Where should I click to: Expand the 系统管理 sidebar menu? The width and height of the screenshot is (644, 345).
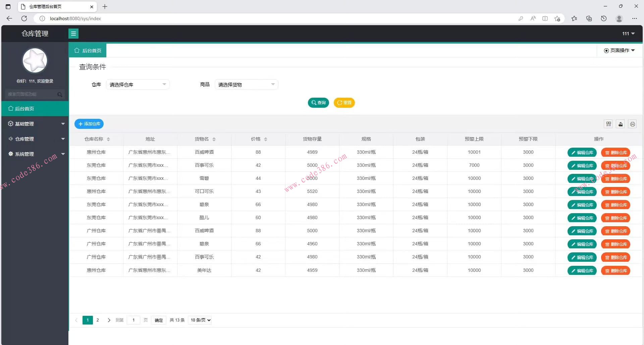click(x=35, y=154)
